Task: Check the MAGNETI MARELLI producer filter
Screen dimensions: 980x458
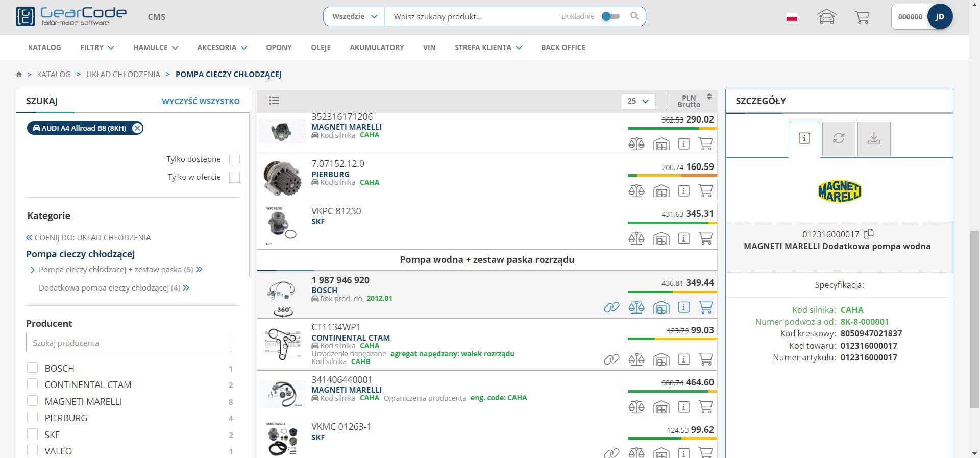Action: 32,401
